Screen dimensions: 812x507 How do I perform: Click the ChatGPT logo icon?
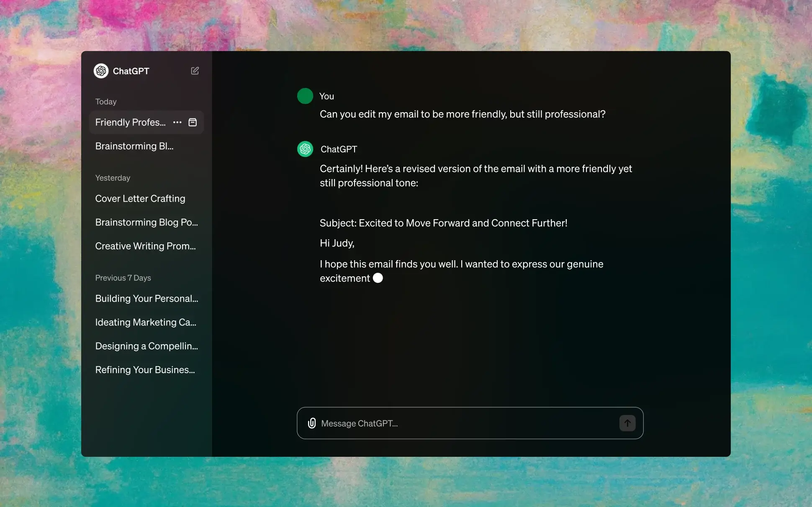pos(101,70)
